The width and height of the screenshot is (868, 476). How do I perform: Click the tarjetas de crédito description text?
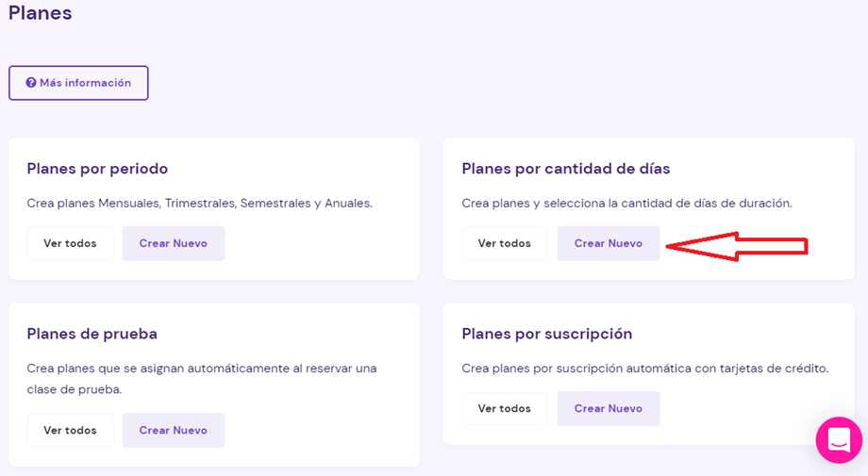click(645, 369)
